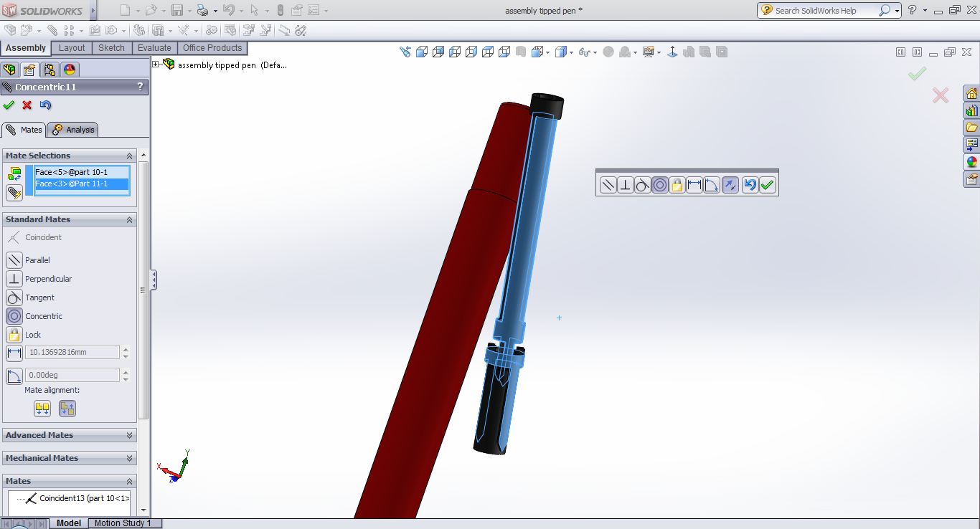Open SolidWorks Resources house tab
The image size is (980, 529).
pos(971,94)
